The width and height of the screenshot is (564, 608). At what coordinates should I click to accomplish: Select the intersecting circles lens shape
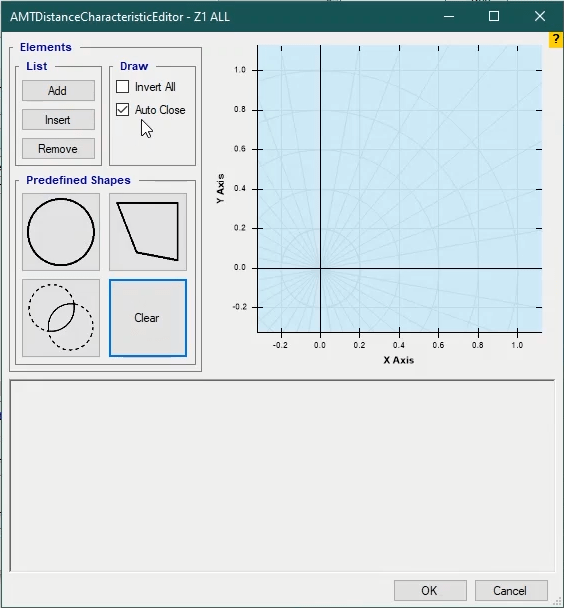tap(61, 318)
